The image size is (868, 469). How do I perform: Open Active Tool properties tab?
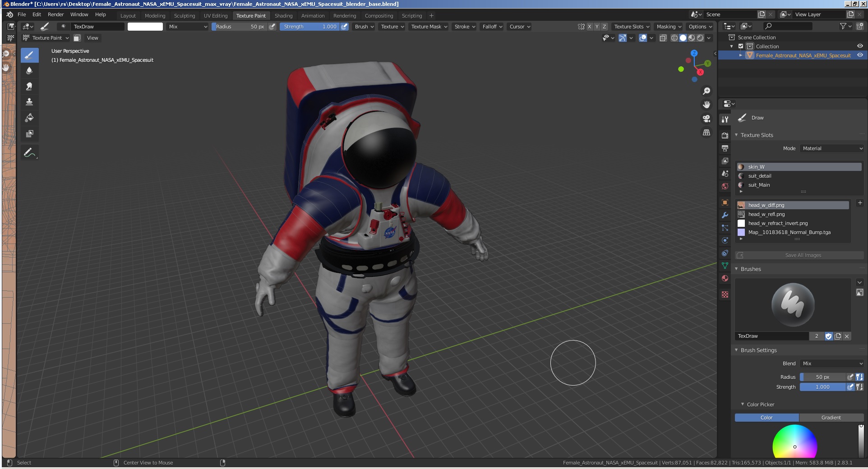pos(725,120)
